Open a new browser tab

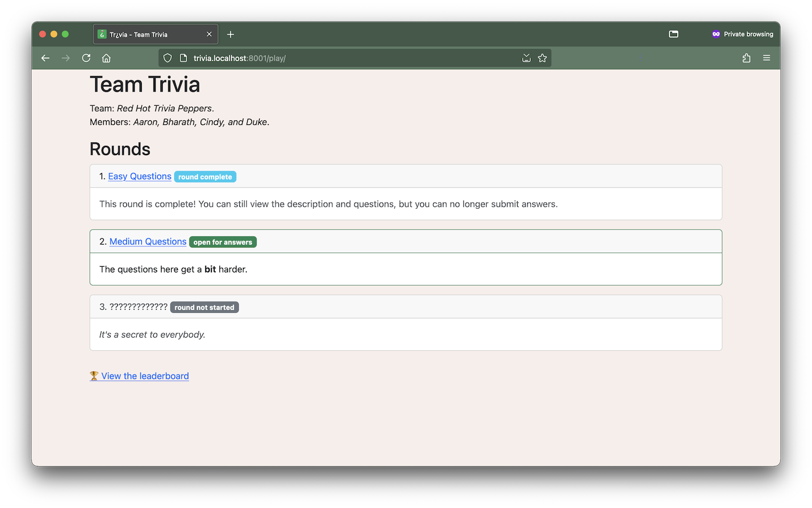pyautogui.click(x=230, y=34)
